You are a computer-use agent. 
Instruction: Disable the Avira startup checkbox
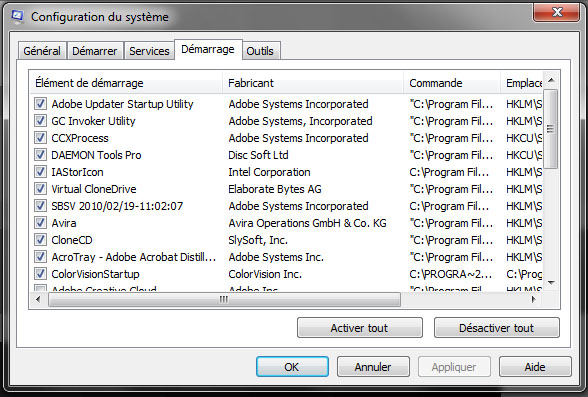click(40, 223)
